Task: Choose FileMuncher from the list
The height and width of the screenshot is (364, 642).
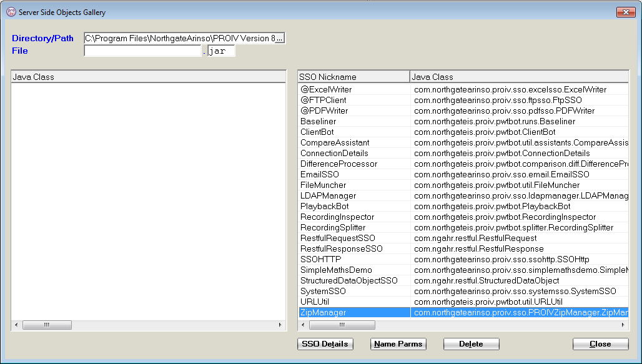Action: point(463,185)
